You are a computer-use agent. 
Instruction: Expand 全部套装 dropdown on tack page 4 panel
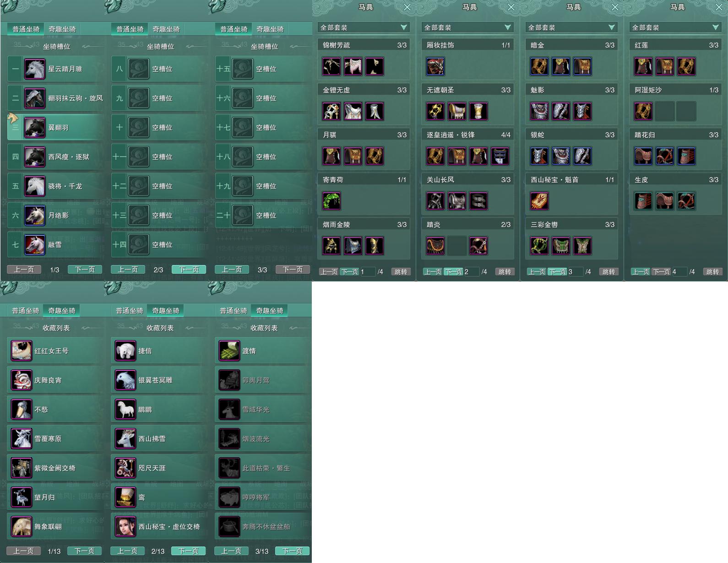point(675,27)
